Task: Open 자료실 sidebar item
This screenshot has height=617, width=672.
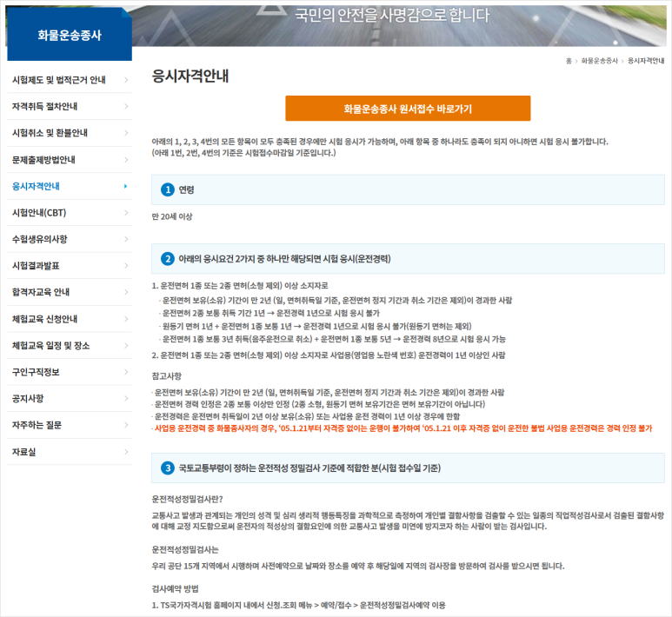Action: click(x=70, y=452)
